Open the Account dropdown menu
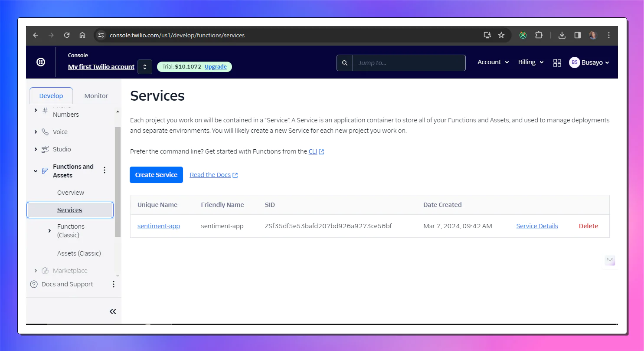The image size is (644, 351). click(x=493, y=62)
